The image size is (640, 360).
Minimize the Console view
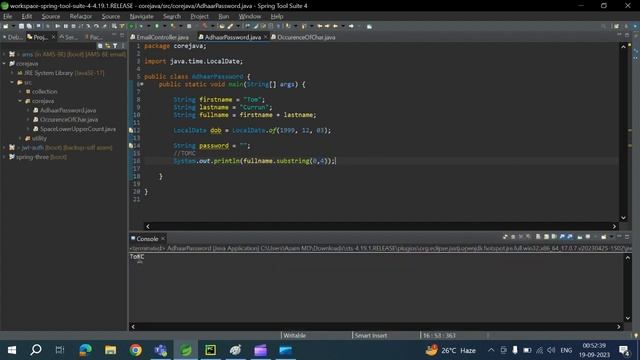(x=619, y=237)
